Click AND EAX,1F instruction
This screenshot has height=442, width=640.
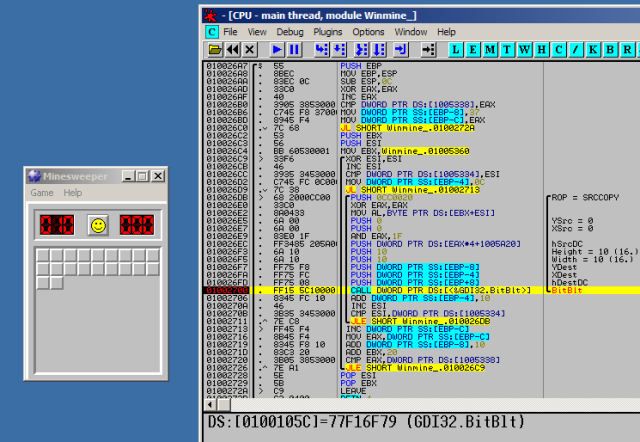376,236
